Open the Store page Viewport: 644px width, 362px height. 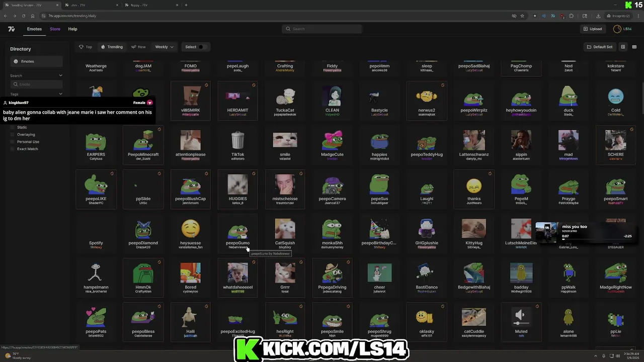click(x=55, y=29)
